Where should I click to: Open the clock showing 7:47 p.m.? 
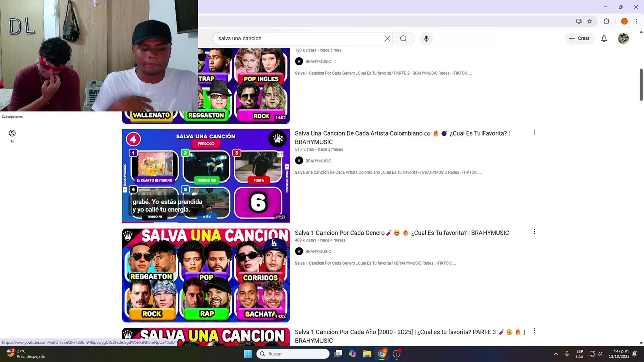[619, 354]
